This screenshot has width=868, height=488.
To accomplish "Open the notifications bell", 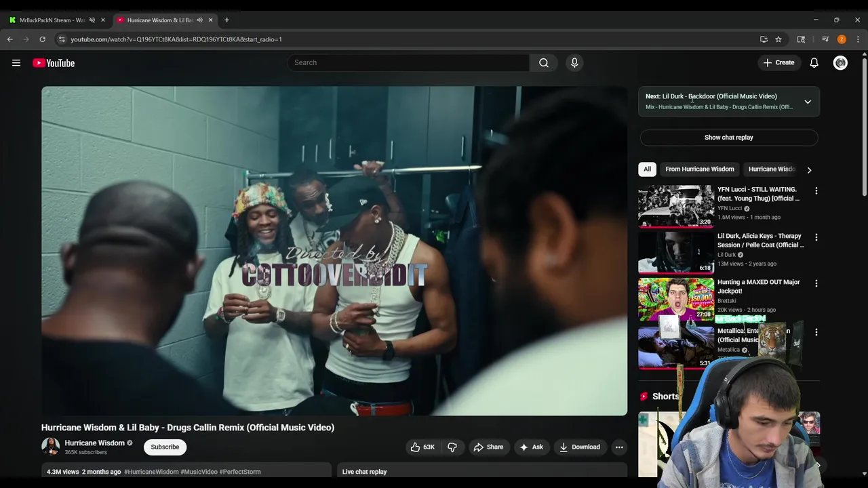I will coord(814,63).
